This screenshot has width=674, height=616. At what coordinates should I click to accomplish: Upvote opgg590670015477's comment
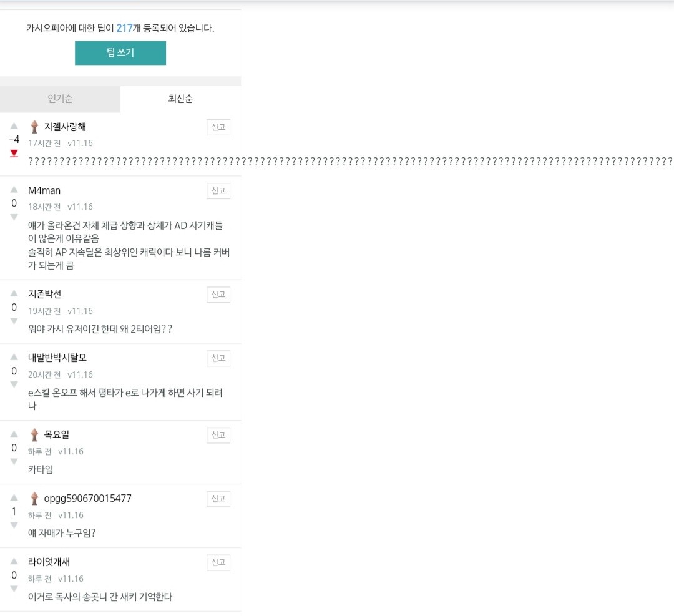[x=14, y=497]
